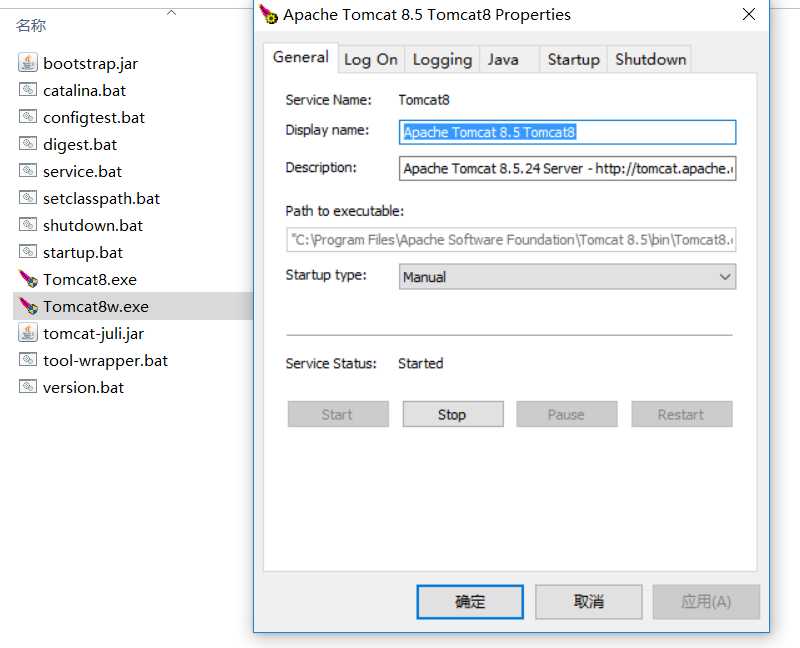Select the Tomcat8w.exe file name

coord(96,307)
